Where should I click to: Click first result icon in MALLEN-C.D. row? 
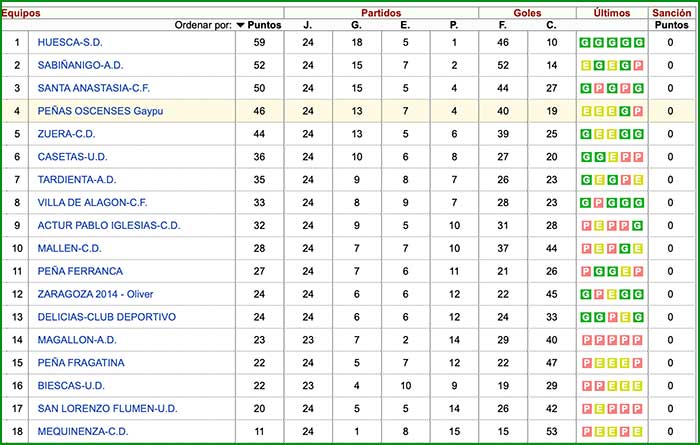[584, 248]
